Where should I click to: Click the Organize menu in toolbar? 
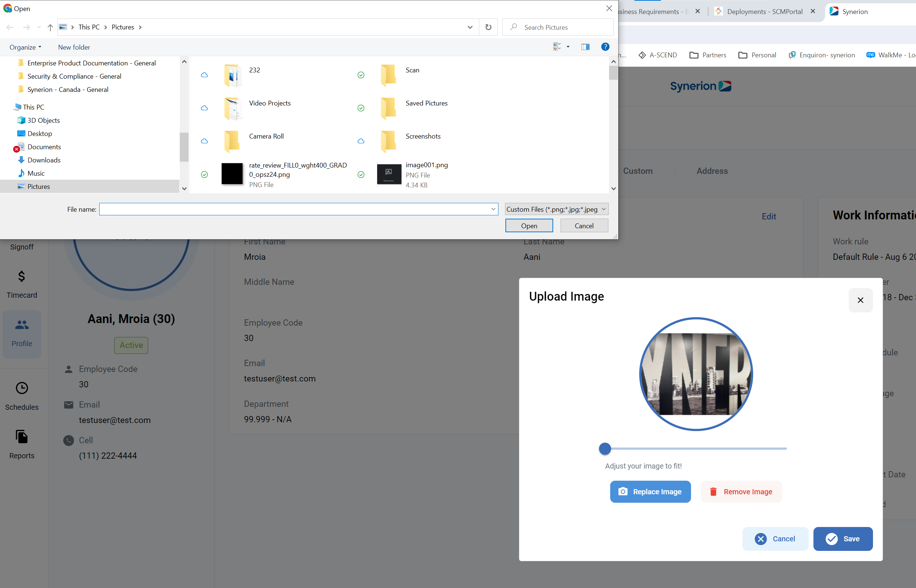(25, 47)
